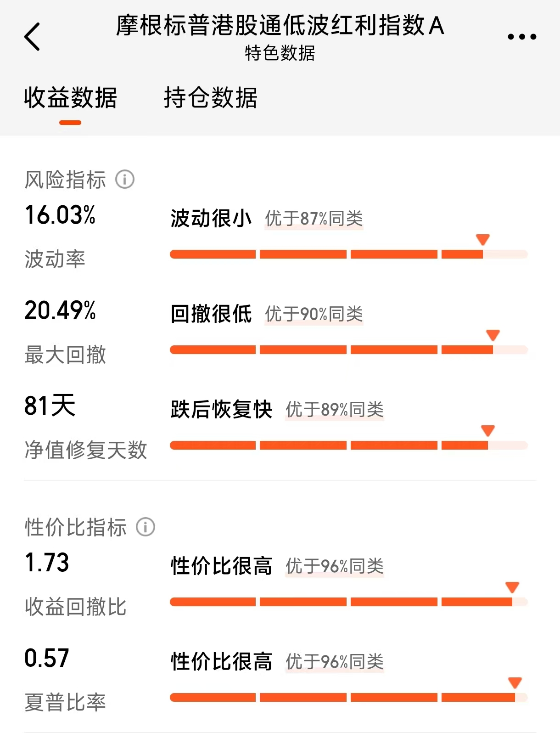Screen dimensions: 560x733
Task: Click the 最大回撤 progress bar
Action: coord(349,350)
